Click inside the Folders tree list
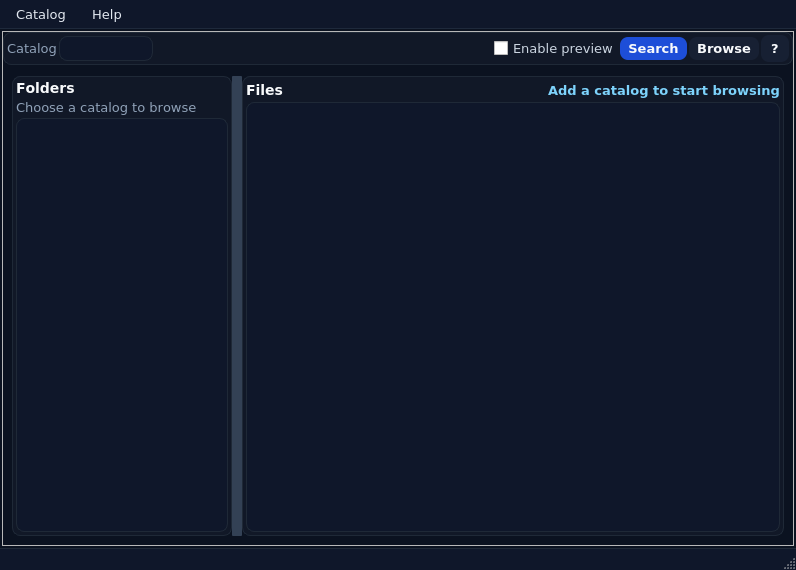 [122, 325]
